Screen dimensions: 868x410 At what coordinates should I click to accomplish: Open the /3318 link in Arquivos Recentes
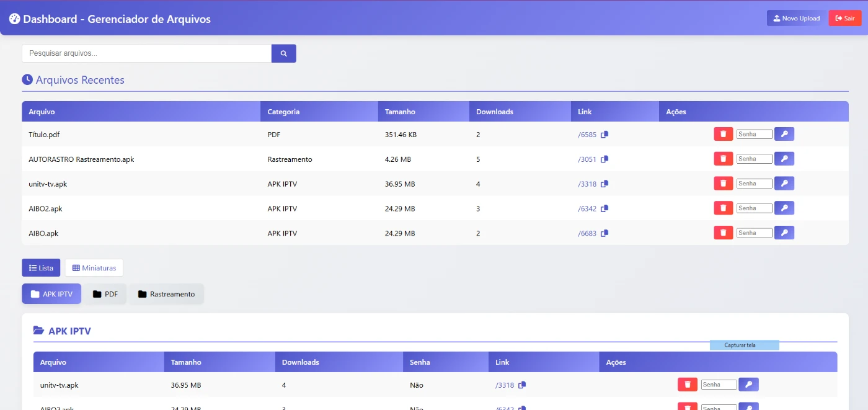click(587, 184)
